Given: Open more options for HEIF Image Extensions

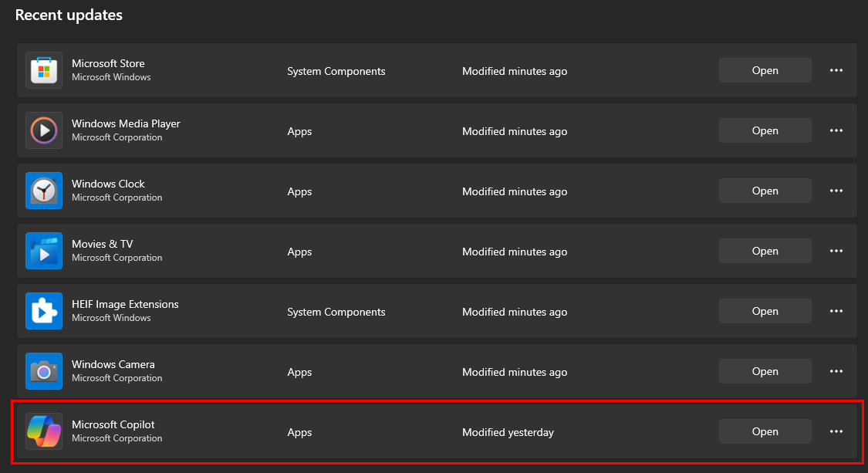Looking at the screenshot, I should click(x=836, y=311).
